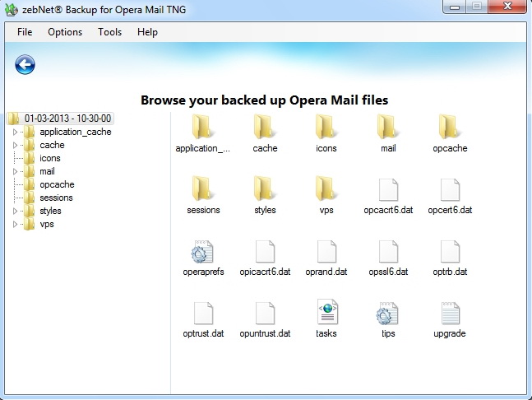Select the optrust.dat file icon

[203, 314]
